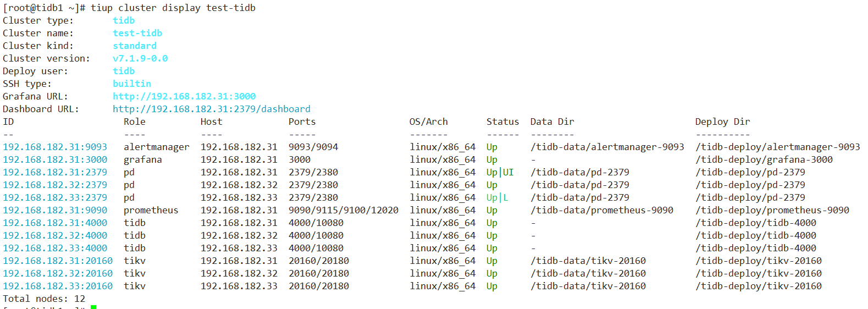Click the prometheus role cell

click(151, 211)
